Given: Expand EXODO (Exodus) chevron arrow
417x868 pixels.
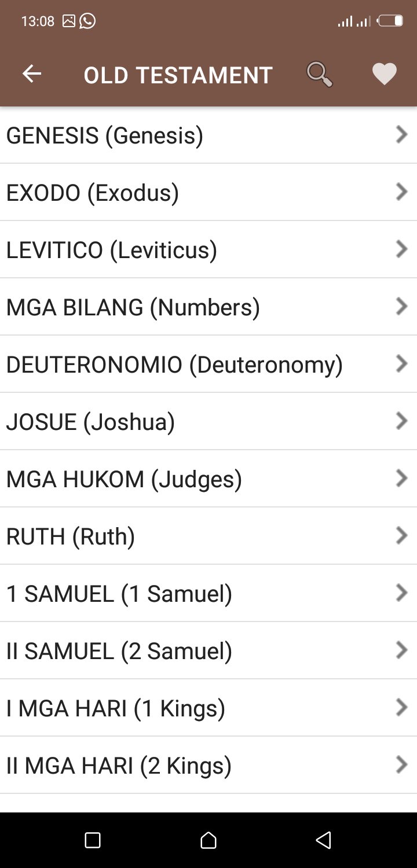Looking at the screenshot, I should click(x=401, y=192).
